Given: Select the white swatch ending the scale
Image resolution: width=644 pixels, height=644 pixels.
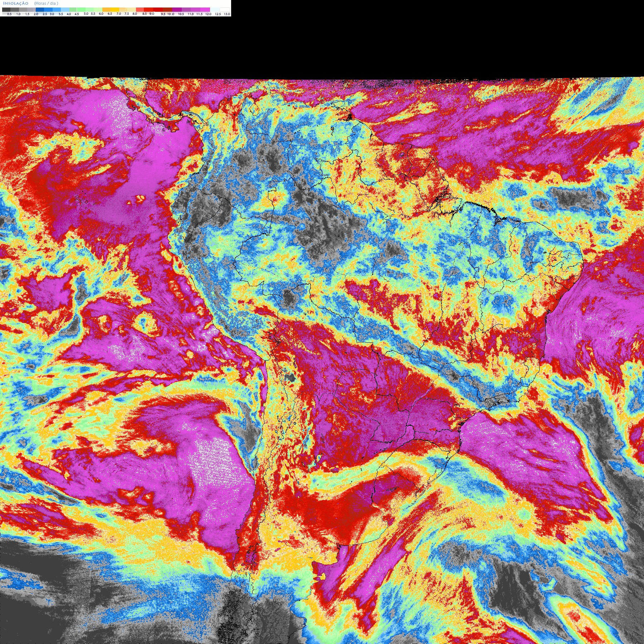Looking at the screenshot, I should (225, 10).
